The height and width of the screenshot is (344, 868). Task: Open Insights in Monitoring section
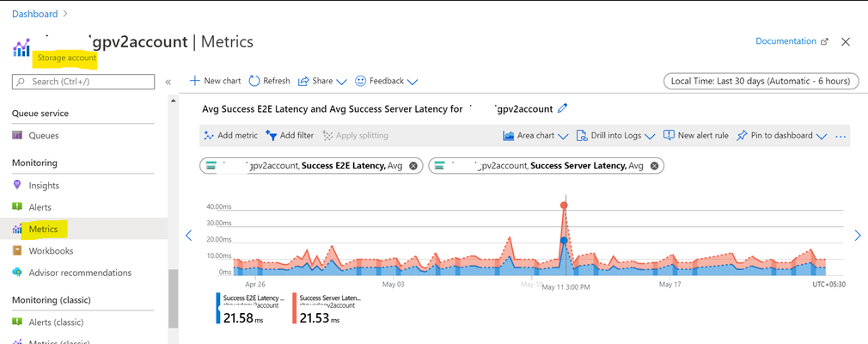(x=45, y=186)
